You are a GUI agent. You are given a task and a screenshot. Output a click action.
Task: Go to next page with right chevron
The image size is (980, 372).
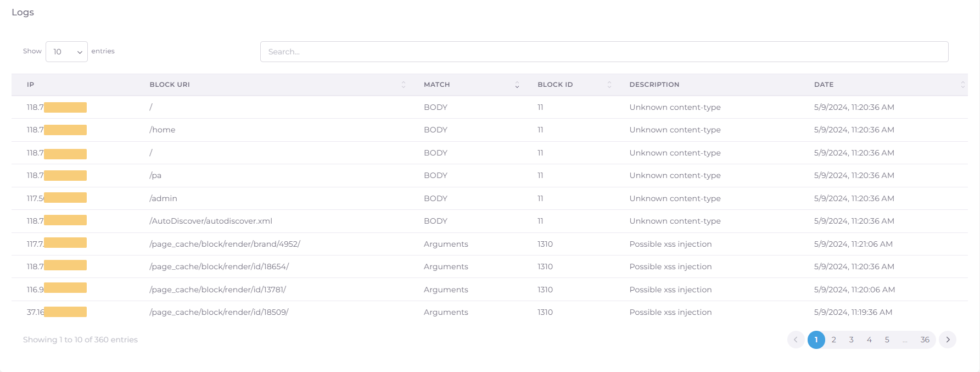point(947,340)
